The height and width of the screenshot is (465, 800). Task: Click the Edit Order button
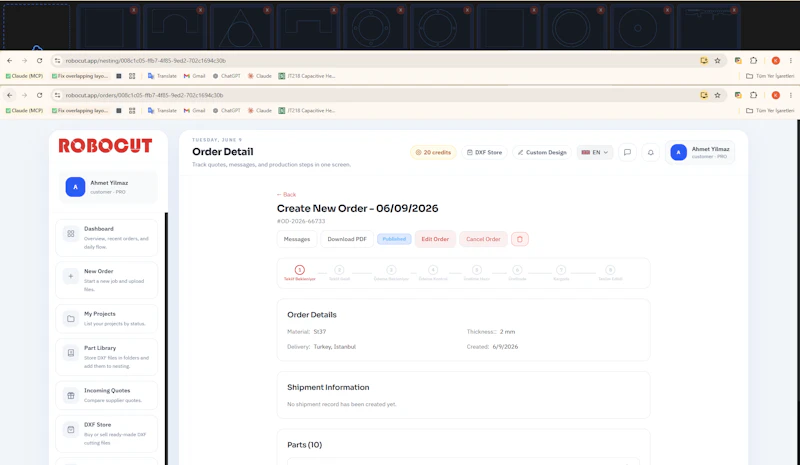435,239
